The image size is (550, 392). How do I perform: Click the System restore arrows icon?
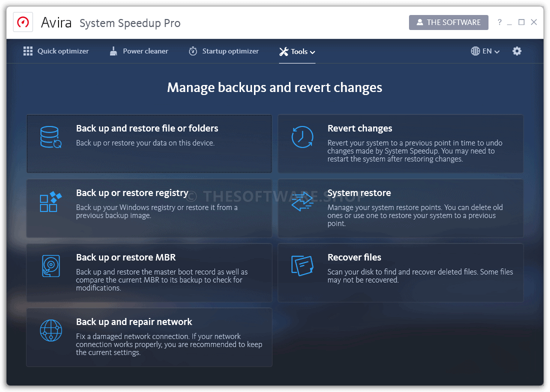[302, 201]
